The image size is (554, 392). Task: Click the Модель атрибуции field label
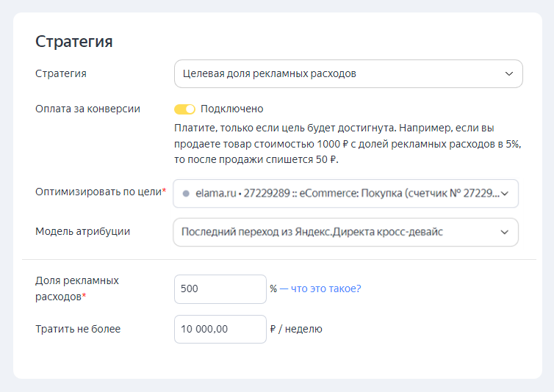point(82,231)
